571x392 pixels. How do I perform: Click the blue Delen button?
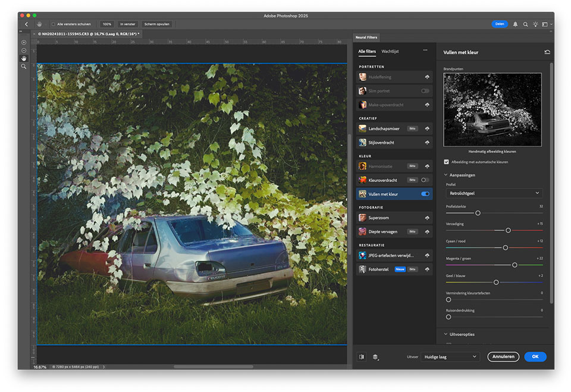coord(500,24)
